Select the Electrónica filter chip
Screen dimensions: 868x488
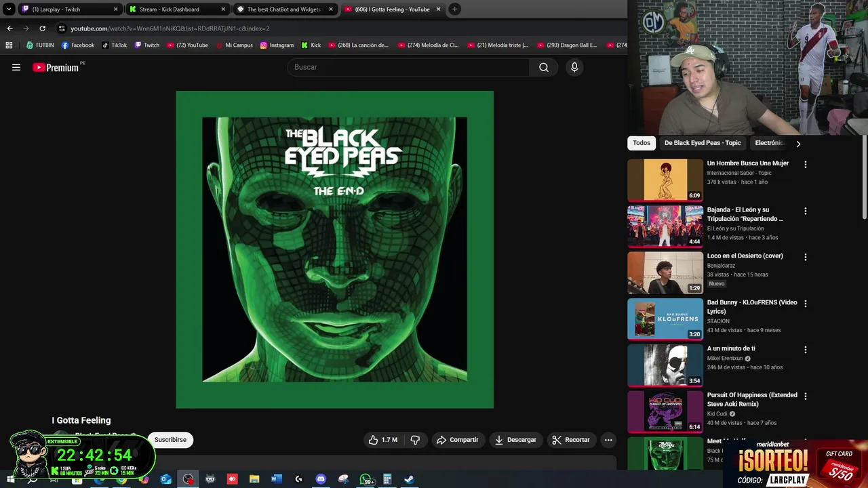[x=769, y=143]
